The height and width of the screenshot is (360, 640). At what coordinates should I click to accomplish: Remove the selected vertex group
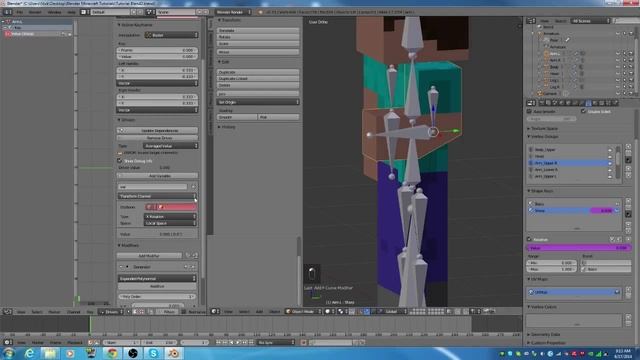(x=628, y=153)
